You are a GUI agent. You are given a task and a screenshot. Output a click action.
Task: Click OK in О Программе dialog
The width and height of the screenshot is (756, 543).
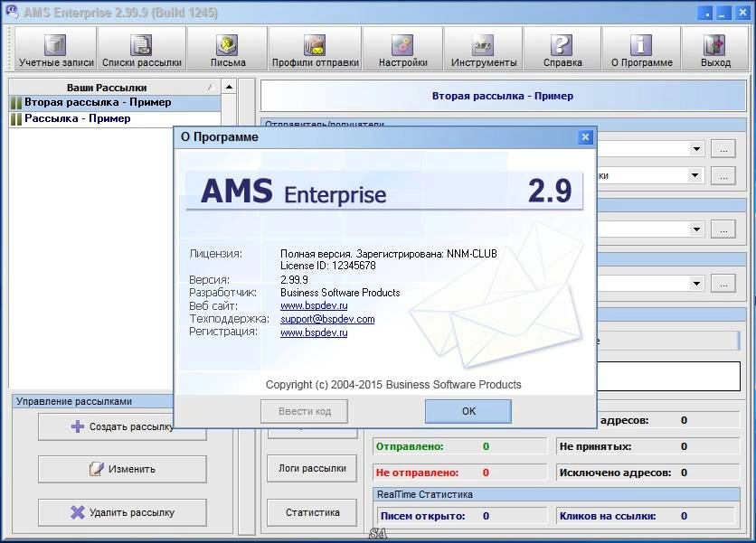(468, 411)
